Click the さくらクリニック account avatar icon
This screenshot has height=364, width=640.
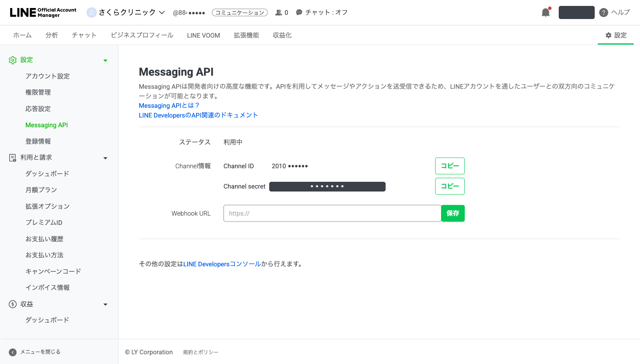click(91, 13)
